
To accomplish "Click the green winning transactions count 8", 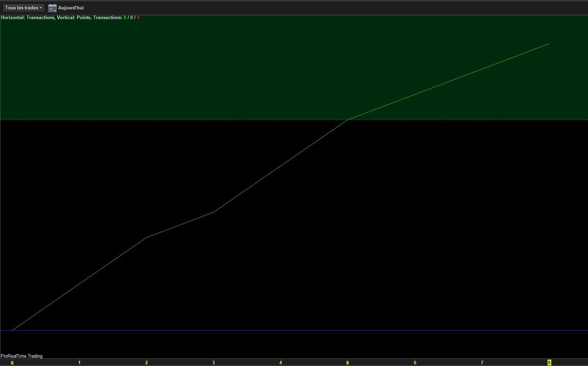I will [x=125, y=17].
